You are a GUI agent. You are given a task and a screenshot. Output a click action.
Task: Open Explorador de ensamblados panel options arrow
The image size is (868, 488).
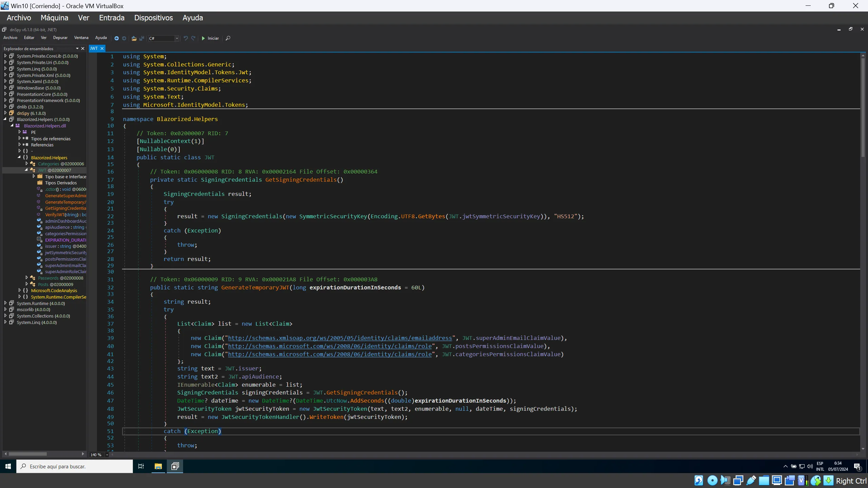[77, 48]
